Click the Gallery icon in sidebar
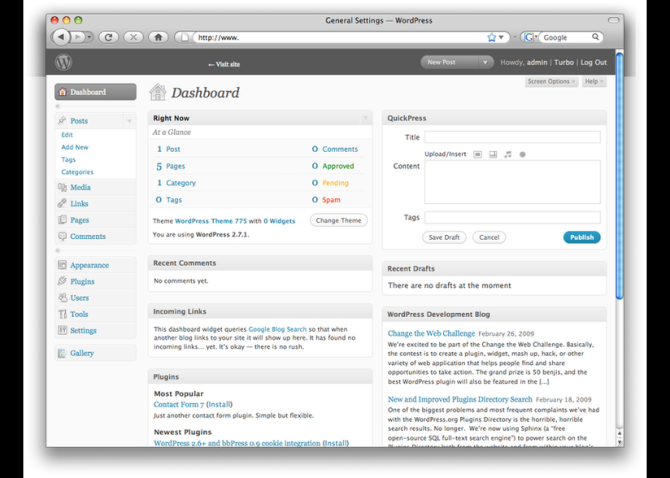This screenshot has height=478, width=670. coord(62,353)
